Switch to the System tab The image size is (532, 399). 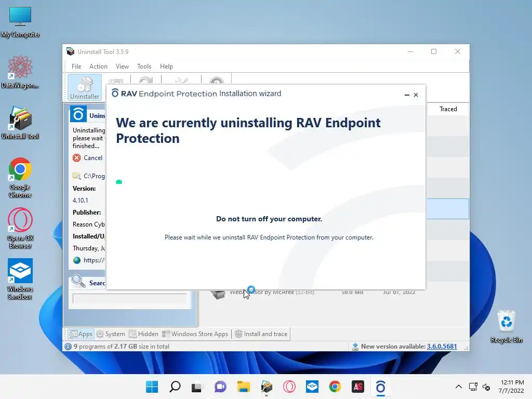click(111, 334)
